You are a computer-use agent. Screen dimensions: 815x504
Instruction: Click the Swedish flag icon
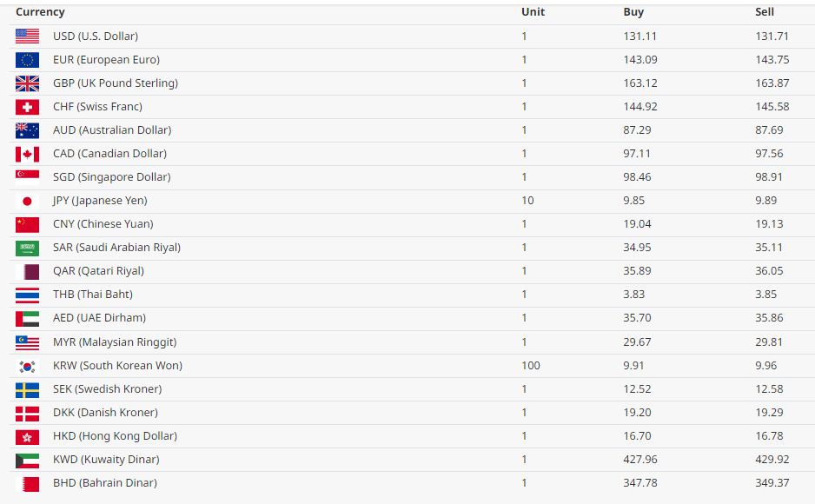27,389
